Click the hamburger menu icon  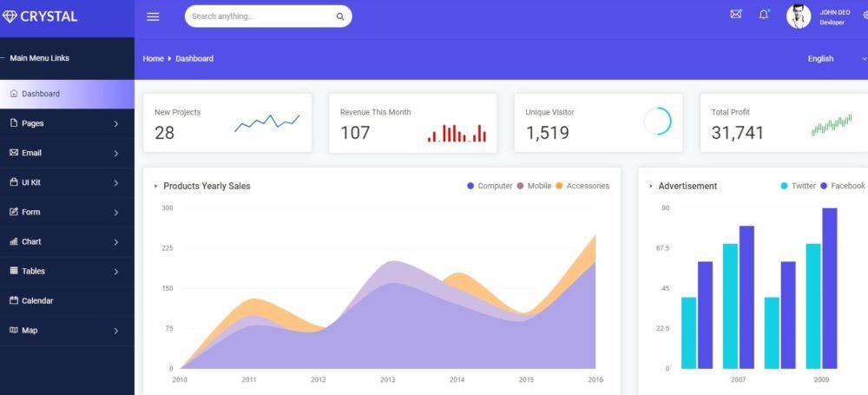click(153, 16)
